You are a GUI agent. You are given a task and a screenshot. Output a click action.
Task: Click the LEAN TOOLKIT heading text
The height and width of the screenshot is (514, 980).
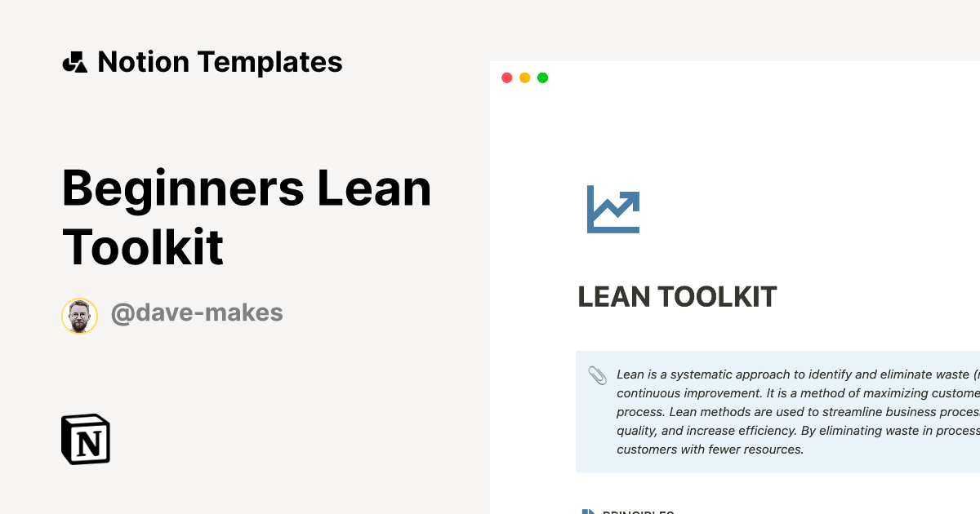coord(677,297)
